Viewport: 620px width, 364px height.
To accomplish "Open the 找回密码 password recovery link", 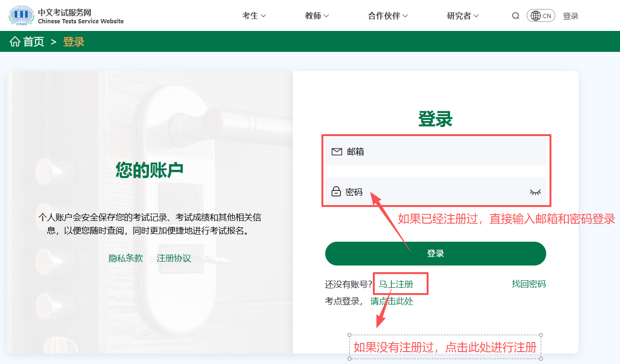I will coord(529,284).
